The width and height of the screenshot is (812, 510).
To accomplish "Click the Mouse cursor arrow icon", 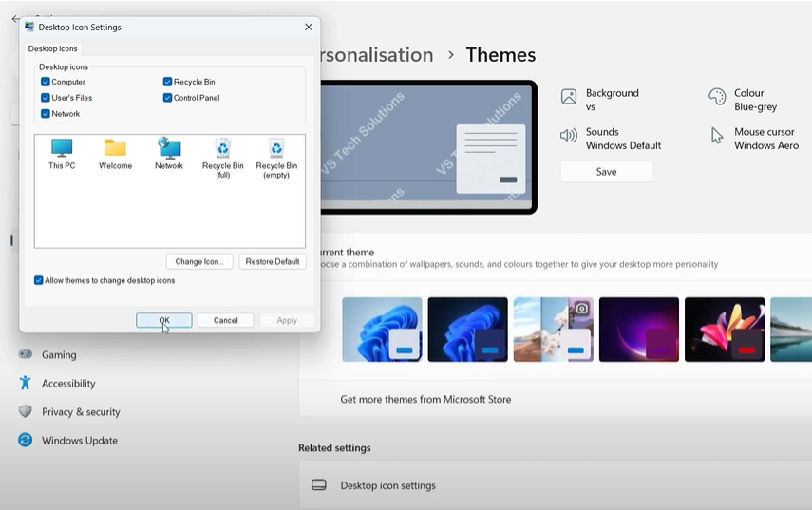I will click(x=717, y=136).
